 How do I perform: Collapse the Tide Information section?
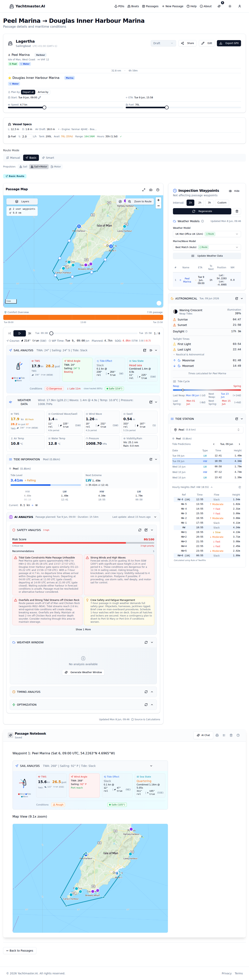156,460
